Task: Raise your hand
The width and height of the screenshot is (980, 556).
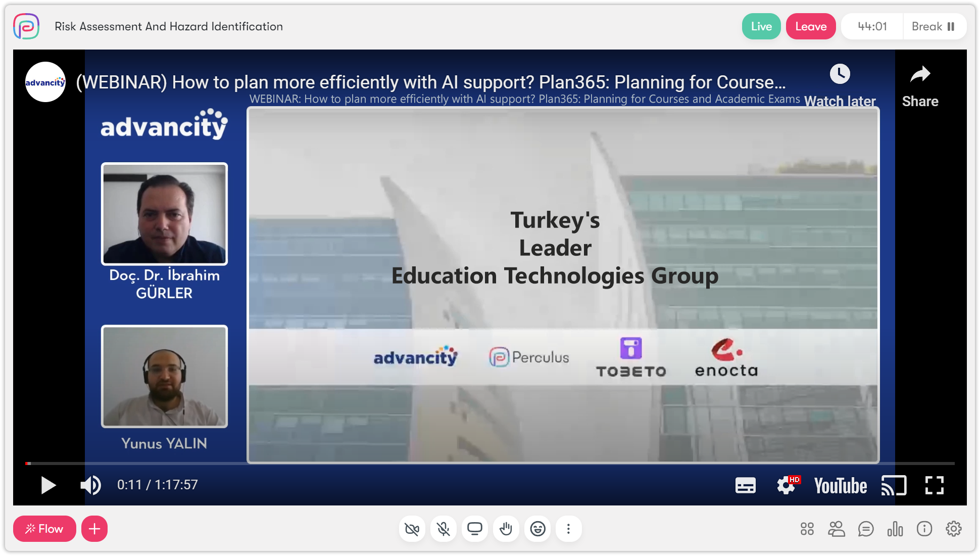Action: 506,529
